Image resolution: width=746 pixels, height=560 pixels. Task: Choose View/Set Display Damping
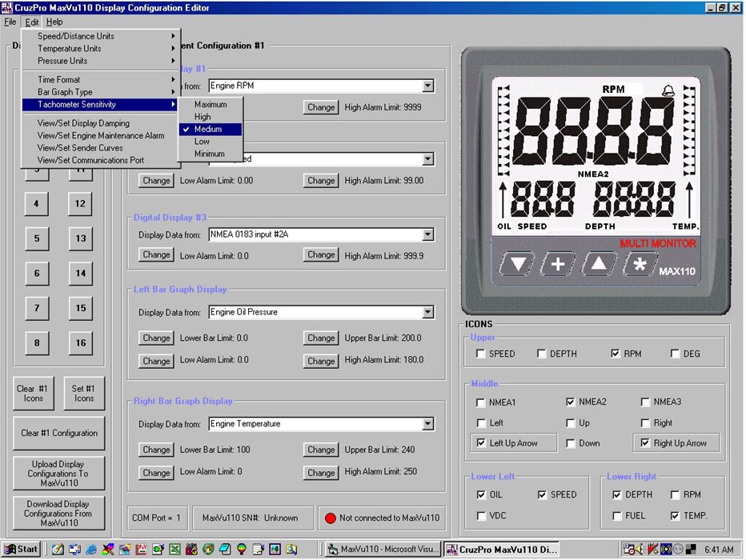(x=100, y=123)
